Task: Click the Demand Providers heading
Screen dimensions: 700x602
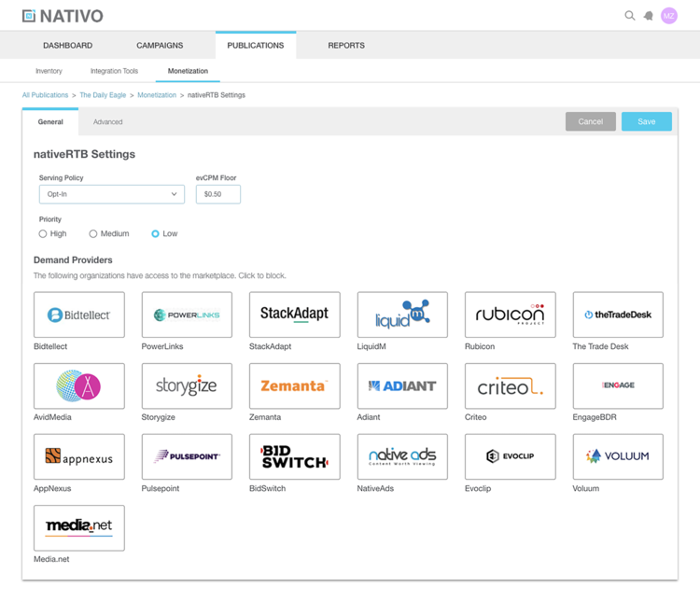Action: click(73, 259)
